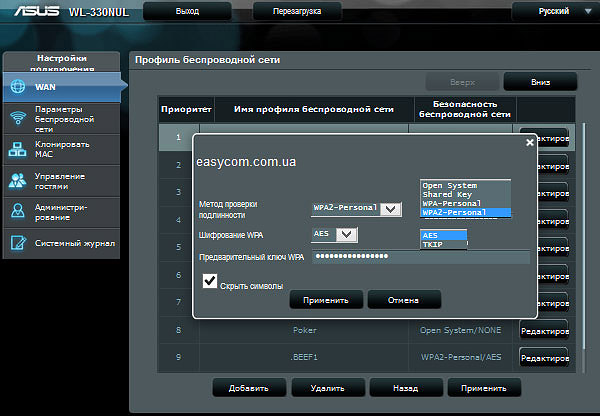This screenshot has height=416, width=600.
Task: Pick AES in the encryption list
Action: tap(443, 235)
